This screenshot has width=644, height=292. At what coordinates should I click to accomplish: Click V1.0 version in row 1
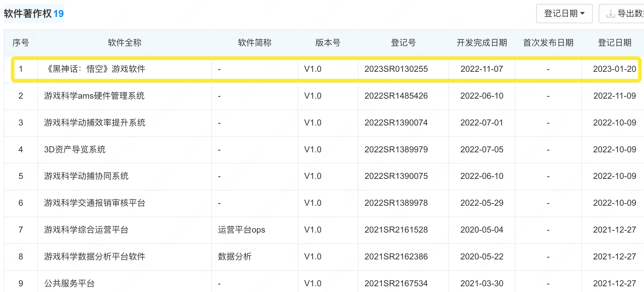[x=313, y=69]
